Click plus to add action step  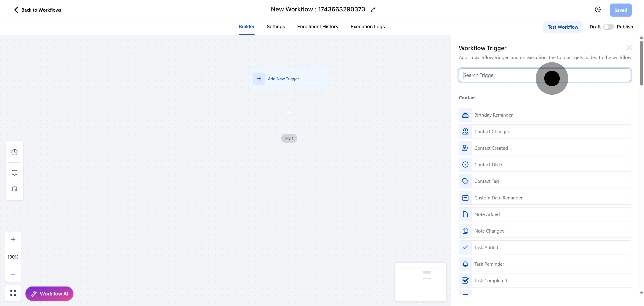coord(289,112)
